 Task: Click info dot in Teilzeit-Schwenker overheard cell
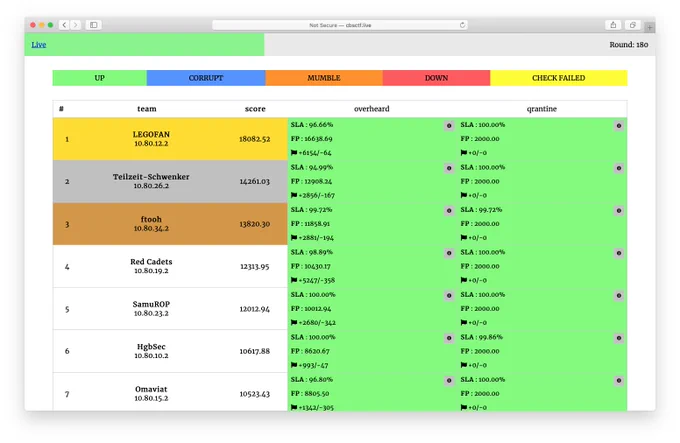pyautogui.click(x=449, y=168)
